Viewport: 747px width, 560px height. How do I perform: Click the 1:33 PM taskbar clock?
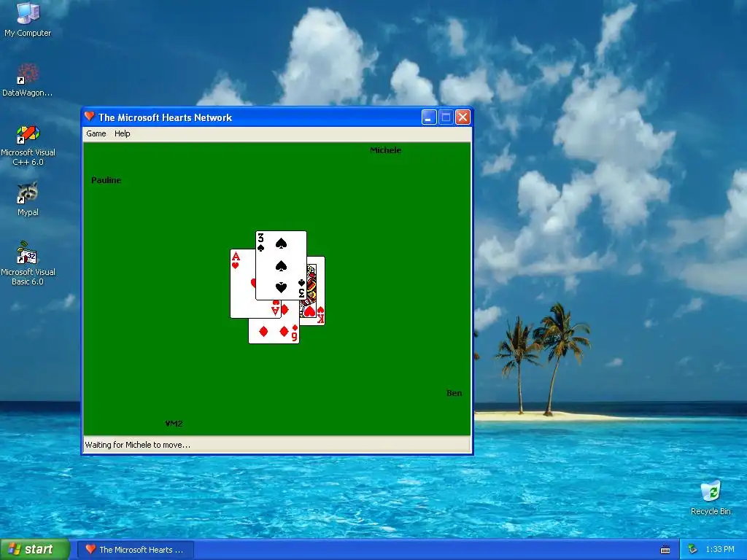(720, 550)
